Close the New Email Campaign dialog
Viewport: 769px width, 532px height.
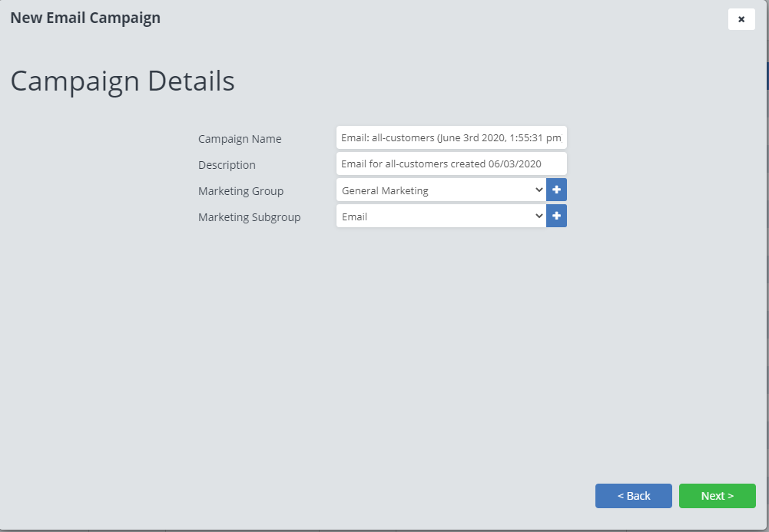741,20
